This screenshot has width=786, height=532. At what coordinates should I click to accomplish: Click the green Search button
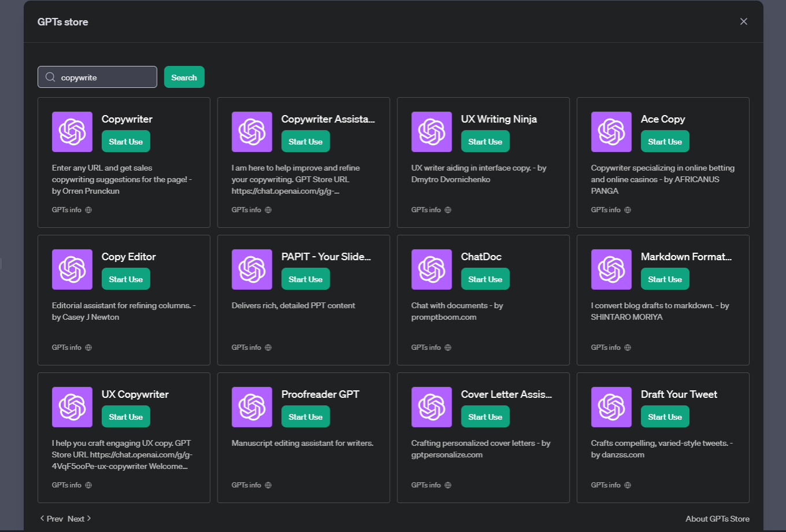[184, 77]
